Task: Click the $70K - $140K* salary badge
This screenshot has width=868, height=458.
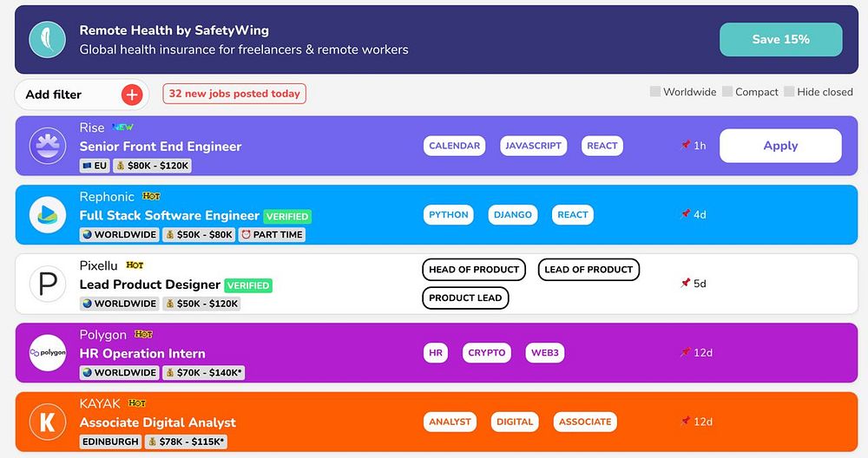Action: 203,373
